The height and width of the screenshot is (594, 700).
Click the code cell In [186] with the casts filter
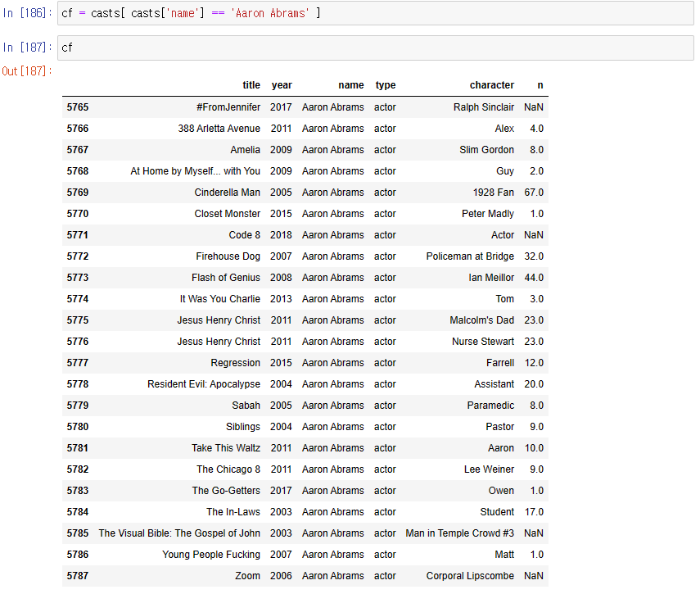[x=376, y=13]
